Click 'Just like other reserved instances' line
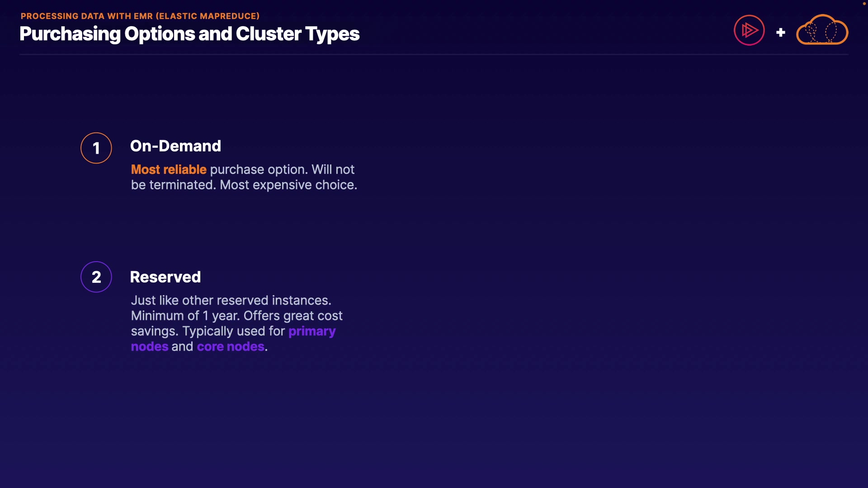The width and height of the screenshot is (868, 488). click(231, 300)
